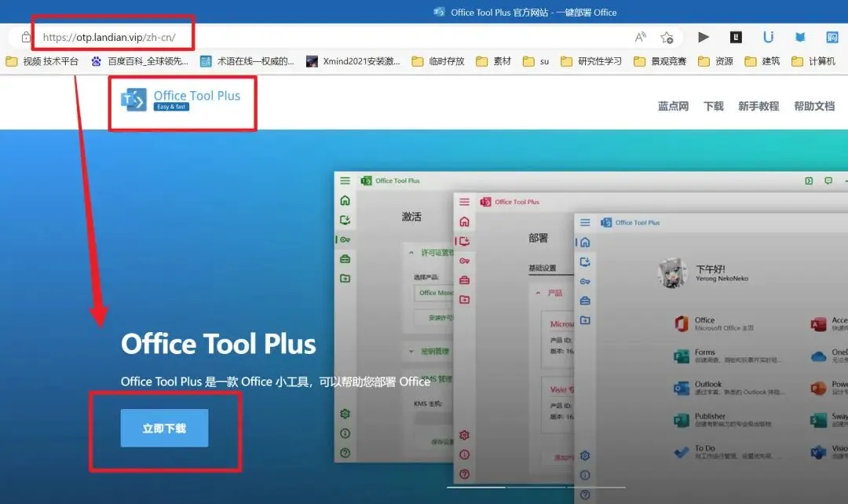Click the Yerong NekoNeko avatar picture
The width and height of the screenshot is (848, 504).
(x=672, y=272)
